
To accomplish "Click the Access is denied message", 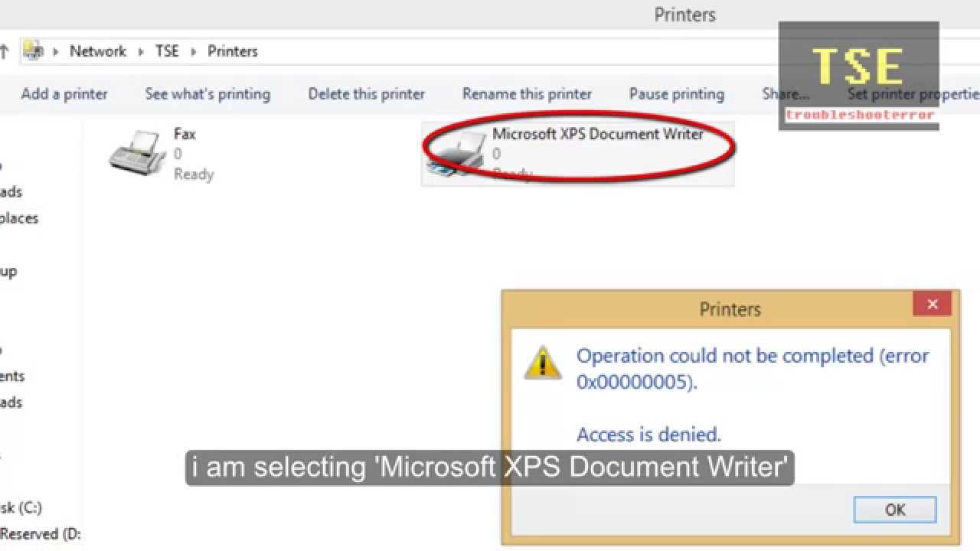I will (648, 435).
